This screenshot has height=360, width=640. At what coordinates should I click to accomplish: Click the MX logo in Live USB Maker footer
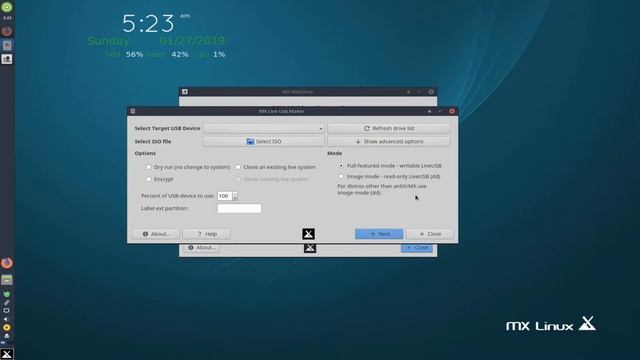click(308, 234)
